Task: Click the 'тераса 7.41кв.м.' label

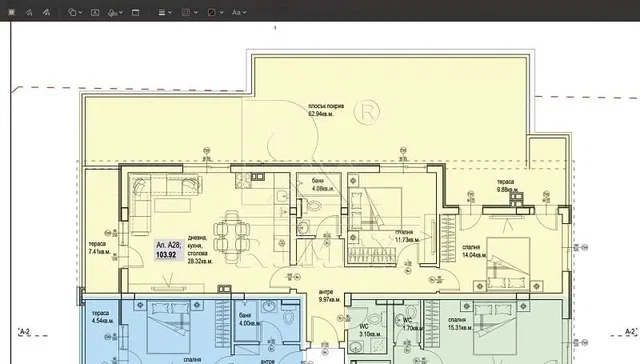Action: 100,248
